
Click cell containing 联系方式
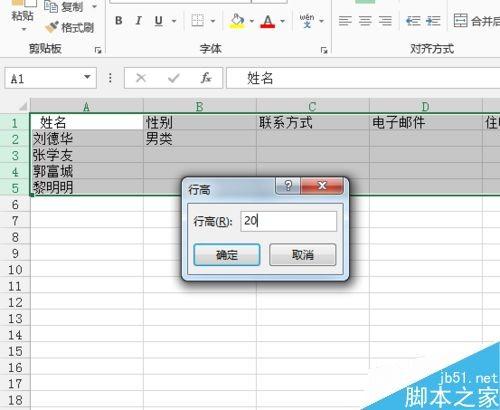coord(313,123)
